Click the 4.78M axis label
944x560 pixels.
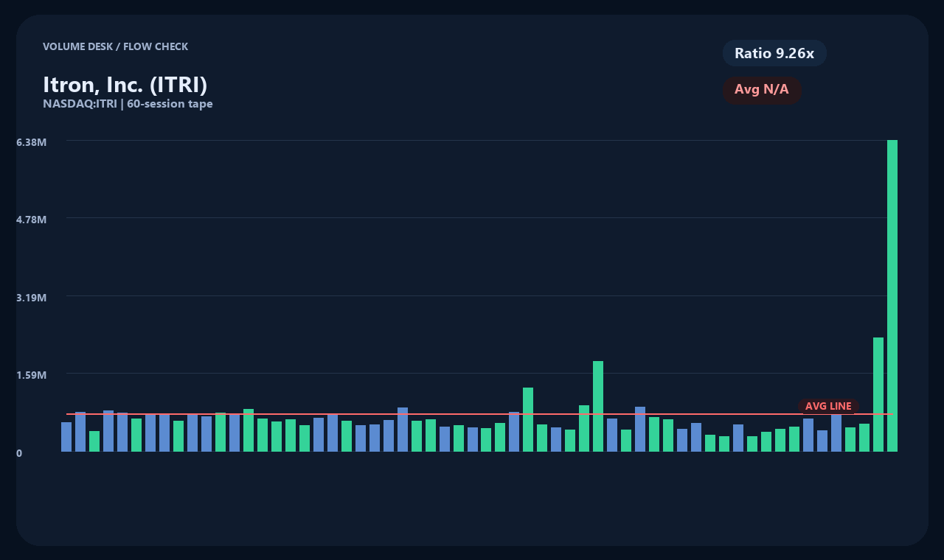[x=32, y=220]
